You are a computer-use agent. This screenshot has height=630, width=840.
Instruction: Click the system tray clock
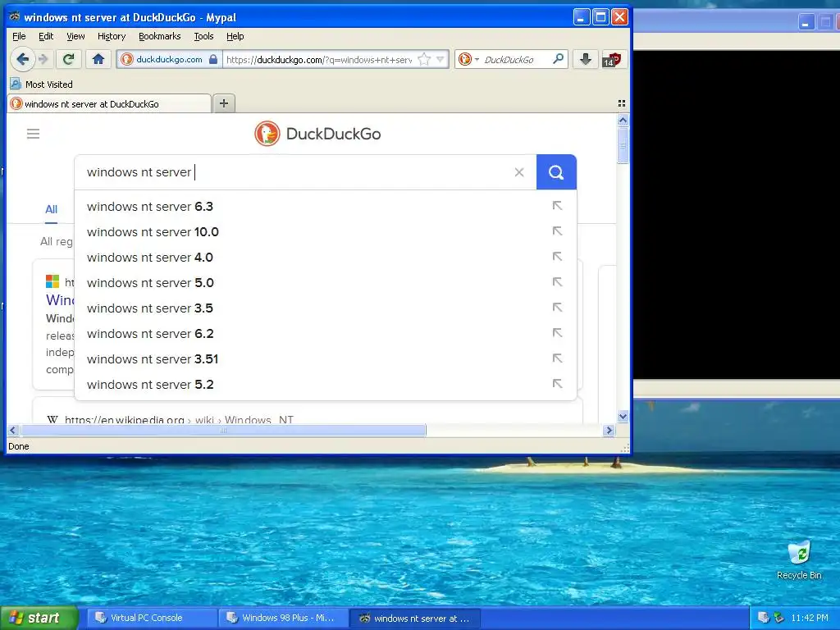pyautogui.click(x=810, y=618)
